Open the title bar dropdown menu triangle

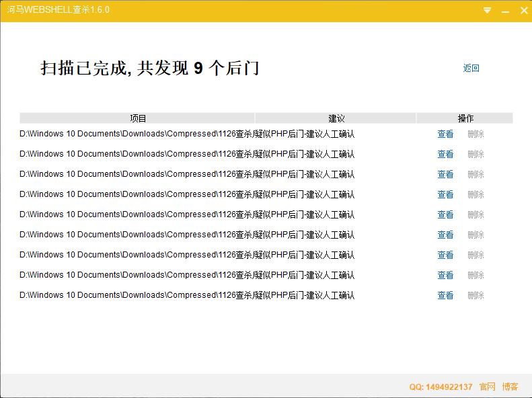(487, 11)
